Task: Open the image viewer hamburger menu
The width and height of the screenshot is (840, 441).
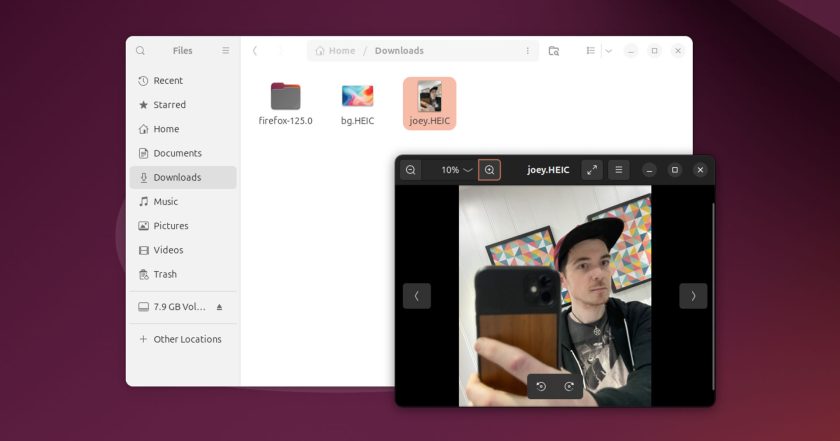Action: tap(619, 170)
